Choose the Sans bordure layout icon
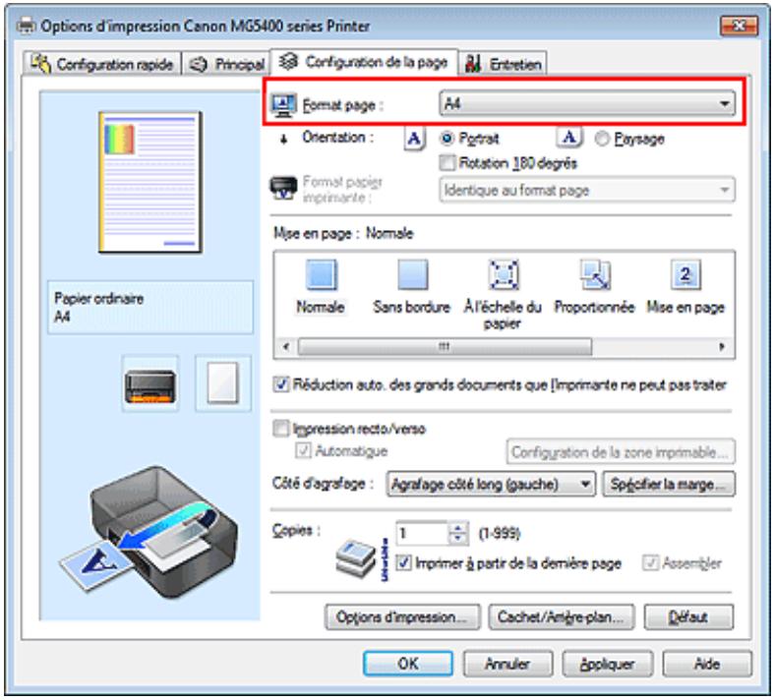 click(412, 274)
